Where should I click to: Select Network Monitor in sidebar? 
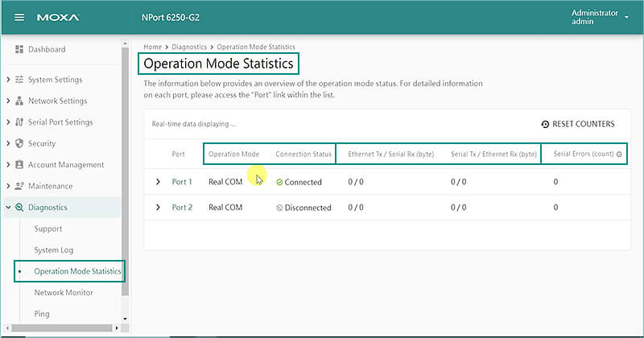63,293
